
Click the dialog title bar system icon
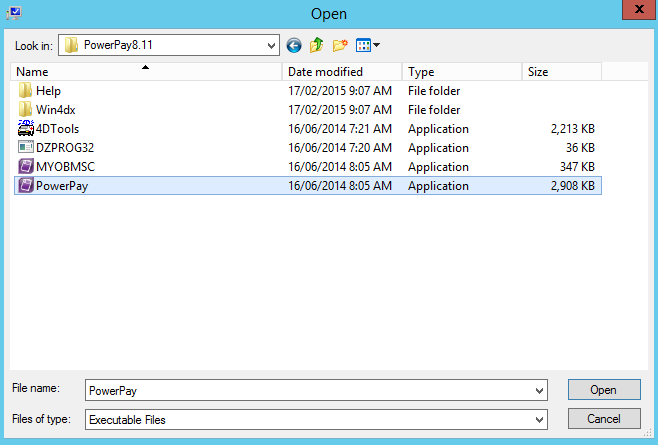pos(13,13)
